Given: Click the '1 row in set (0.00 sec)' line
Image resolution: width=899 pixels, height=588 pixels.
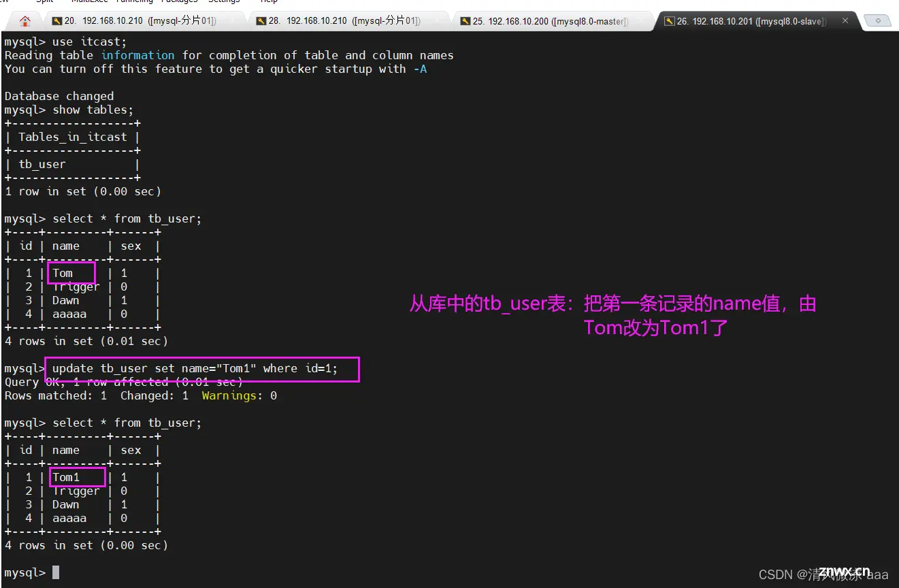Looking at the screenshot, I should tap(83, 191).
